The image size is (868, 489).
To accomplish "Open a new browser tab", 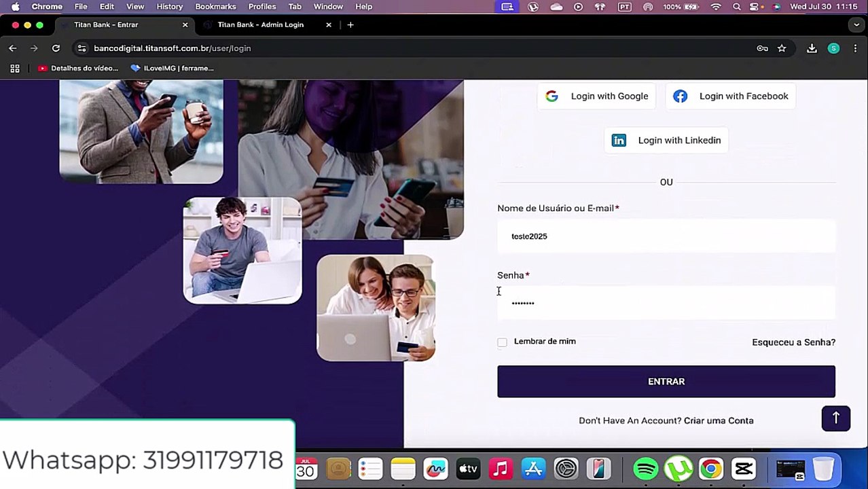I will click(350, 24).
